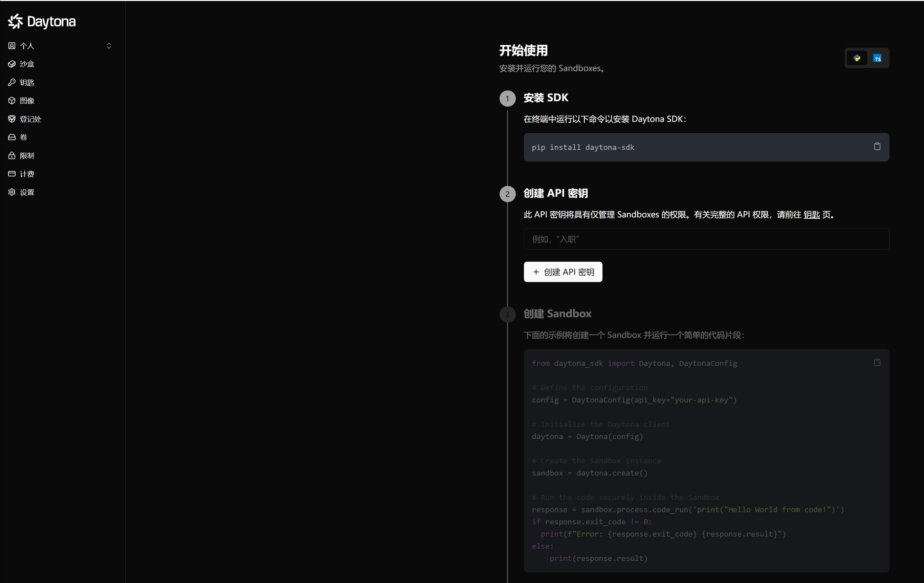Copy the pip install command
The image size is (924, 583).
[877, 147]
